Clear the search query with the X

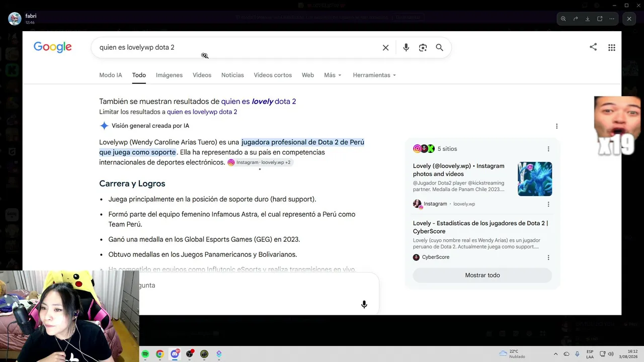point(386,48)
